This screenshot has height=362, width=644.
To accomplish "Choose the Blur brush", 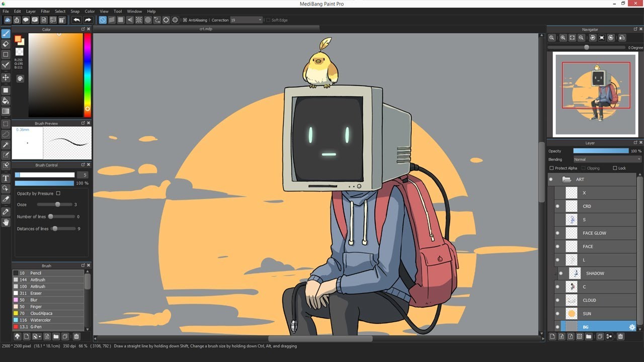I will (x=48, y=300).
